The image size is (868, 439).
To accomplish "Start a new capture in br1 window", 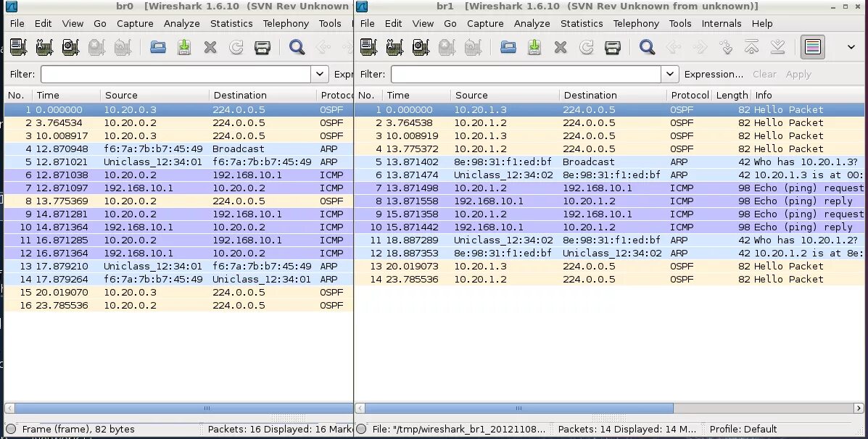I will [x=421, y=48].
